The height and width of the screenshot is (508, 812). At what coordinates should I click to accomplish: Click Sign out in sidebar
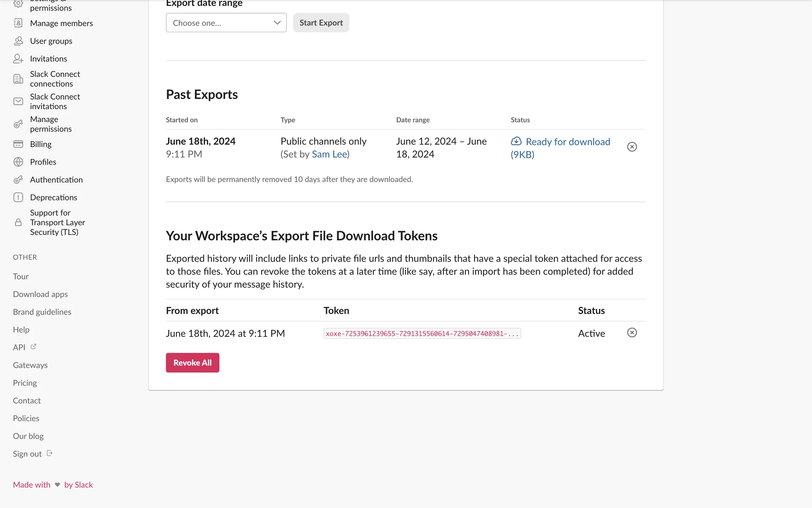pyautogui.click(x=27, y=454)
